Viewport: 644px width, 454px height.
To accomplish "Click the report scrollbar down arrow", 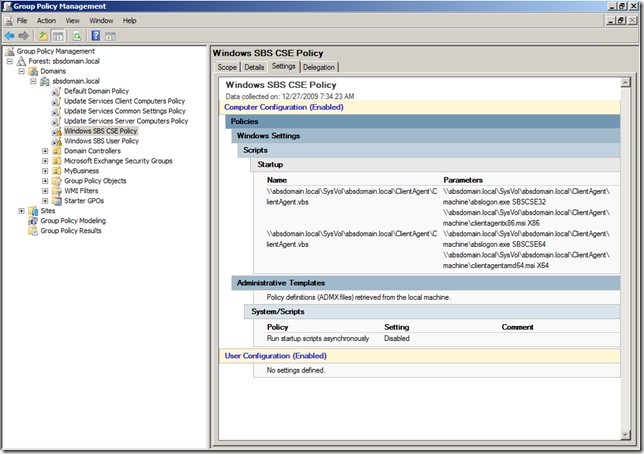I will tap(625, 435).
